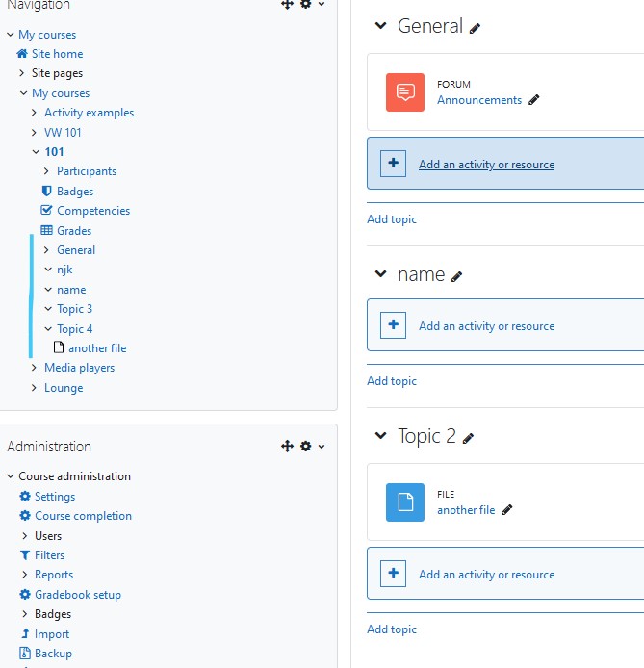Click plus icon under name section
This screenshot has width=644, height=668.
point(393,325)
